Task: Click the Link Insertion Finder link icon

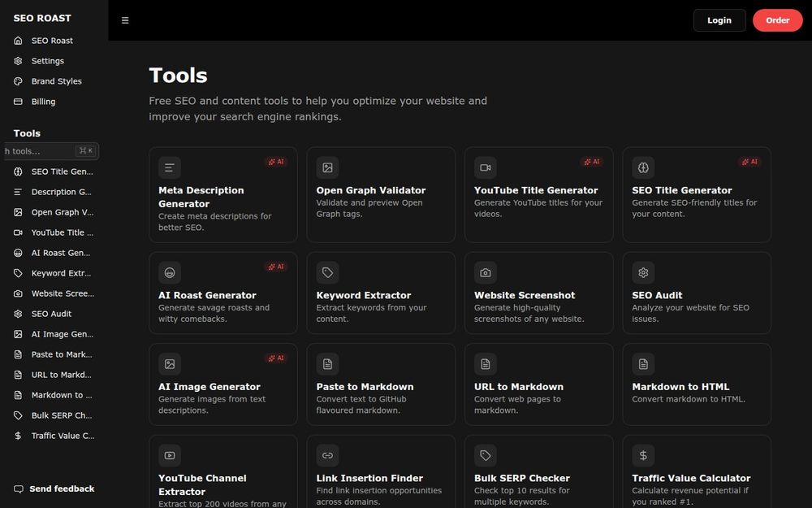Action: coord(327,455)
